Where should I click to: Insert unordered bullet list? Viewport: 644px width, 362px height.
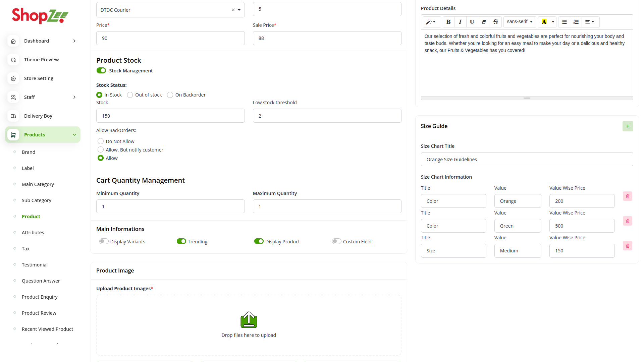[564, 22]
